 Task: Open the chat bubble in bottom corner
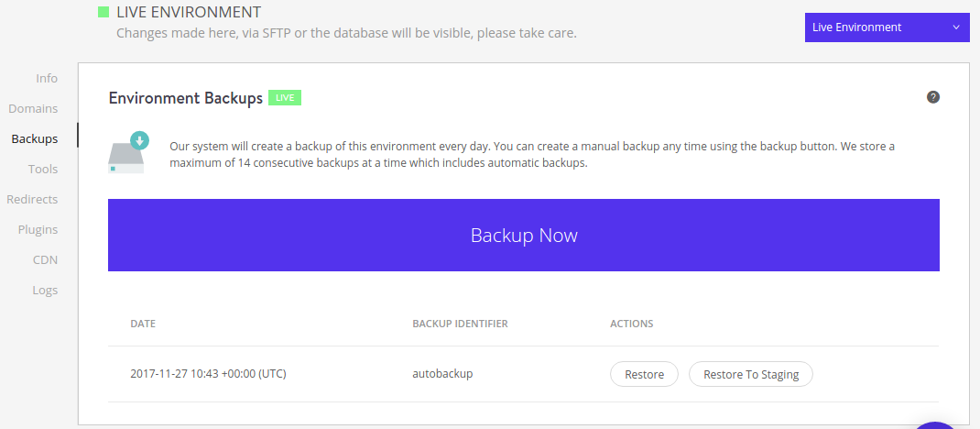[x=936, y=423]
